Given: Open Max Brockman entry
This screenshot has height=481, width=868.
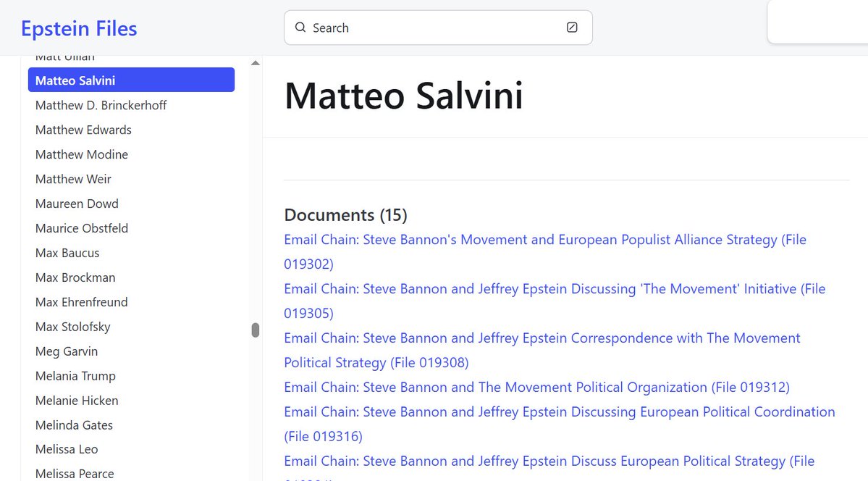Looking at the screenshot, I should pos(75,277).
